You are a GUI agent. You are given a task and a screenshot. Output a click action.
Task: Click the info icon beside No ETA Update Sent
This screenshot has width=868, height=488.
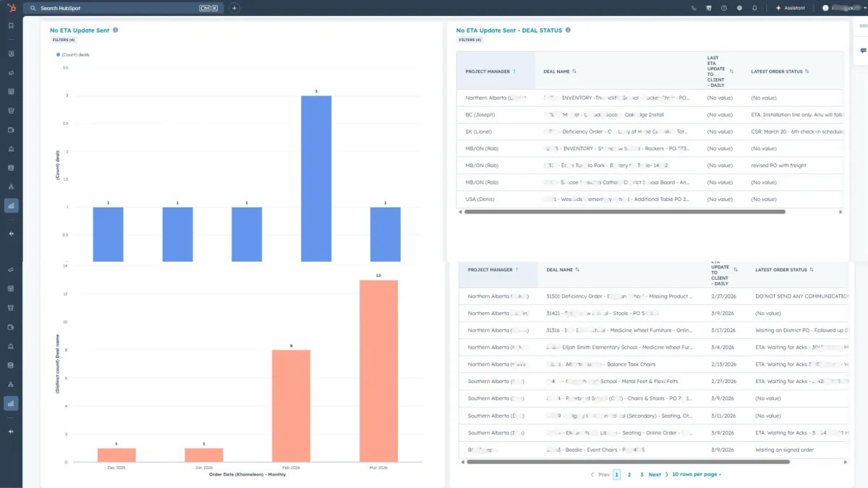point(115,30)
